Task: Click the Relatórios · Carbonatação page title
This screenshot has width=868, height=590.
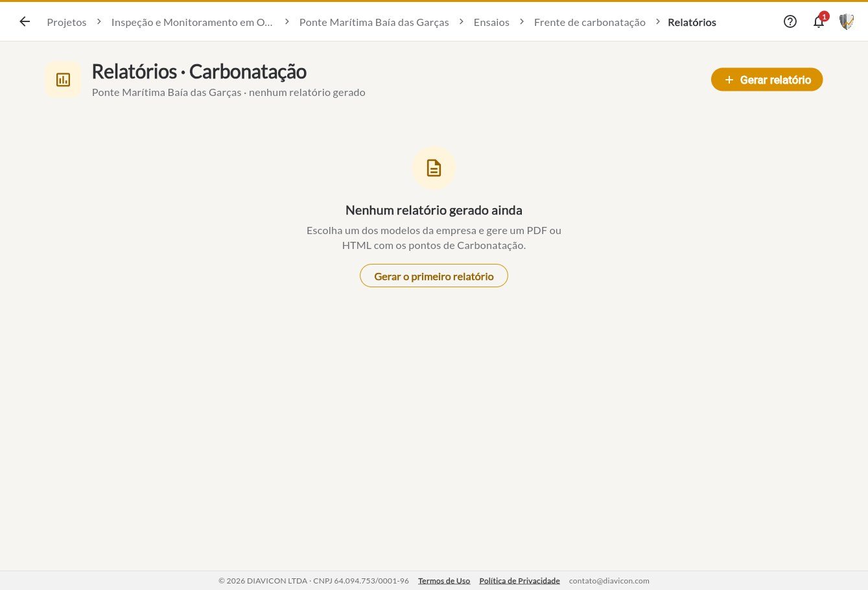Action: coord(199,71)
